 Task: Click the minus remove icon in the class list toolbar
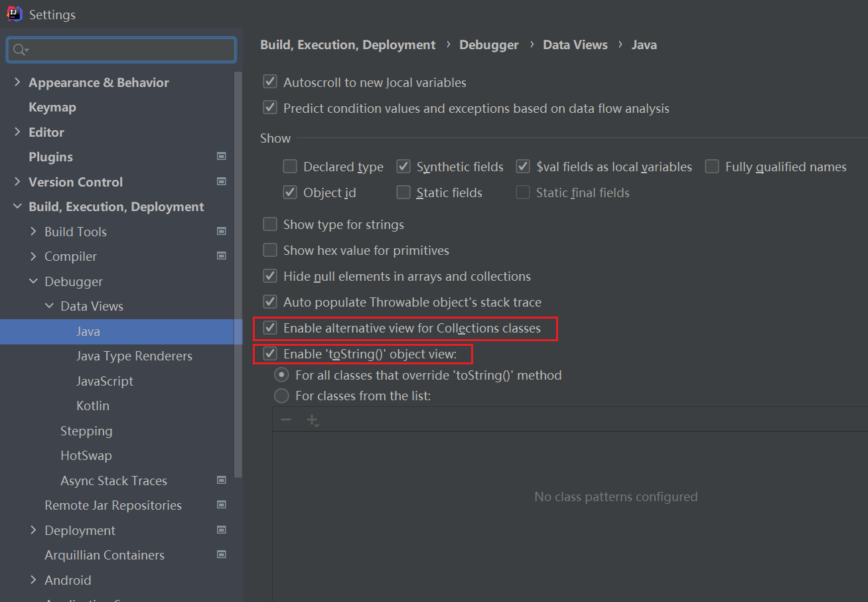[286, 419]
